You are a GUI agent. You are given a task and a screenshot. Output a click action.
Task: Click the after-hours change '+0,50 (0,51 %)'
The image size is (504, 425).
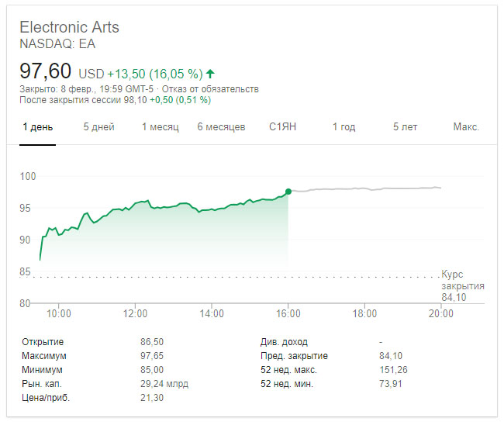pyautogui.click(x=181, y=100)
